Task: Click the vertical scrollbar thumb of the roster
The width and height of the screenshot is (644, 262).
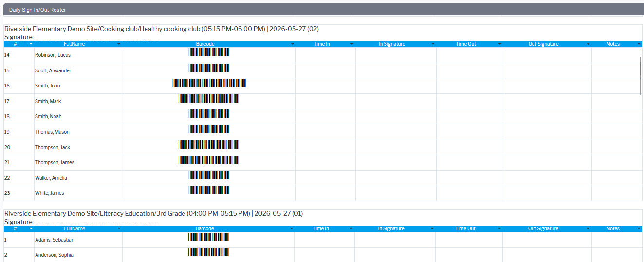Action: (x=641, y=76)
